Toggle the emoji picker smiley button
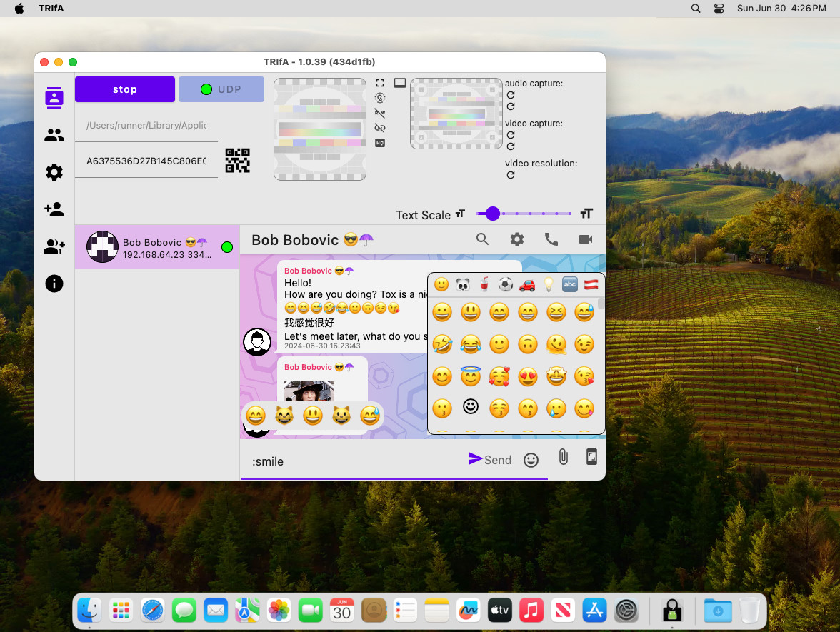The height and width of the screenshot is (632, 840). click(x=531, y=460)
